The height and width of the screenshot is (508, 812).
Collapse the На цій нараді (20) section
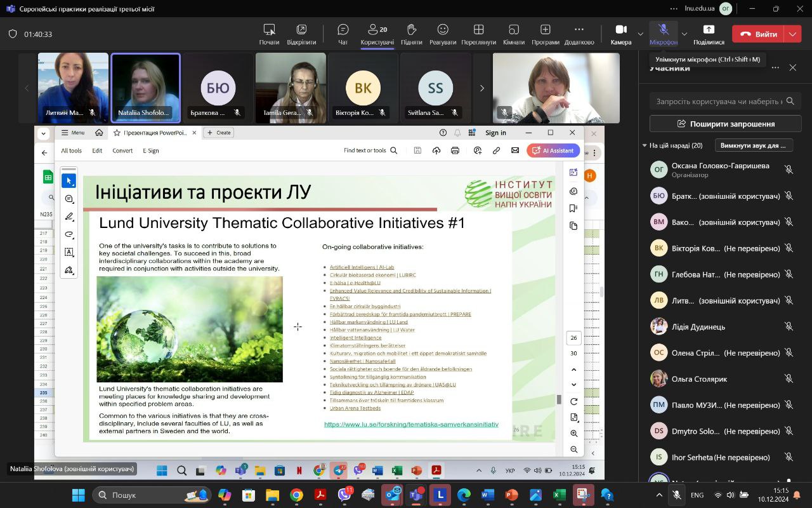tap(645, 145)
